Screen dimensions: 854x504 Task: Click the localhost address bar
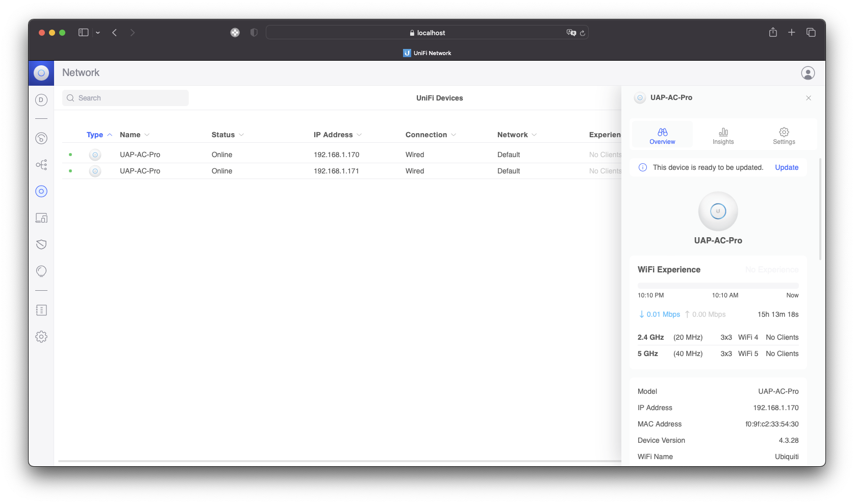pyautogui.click(x=427, y=33)
